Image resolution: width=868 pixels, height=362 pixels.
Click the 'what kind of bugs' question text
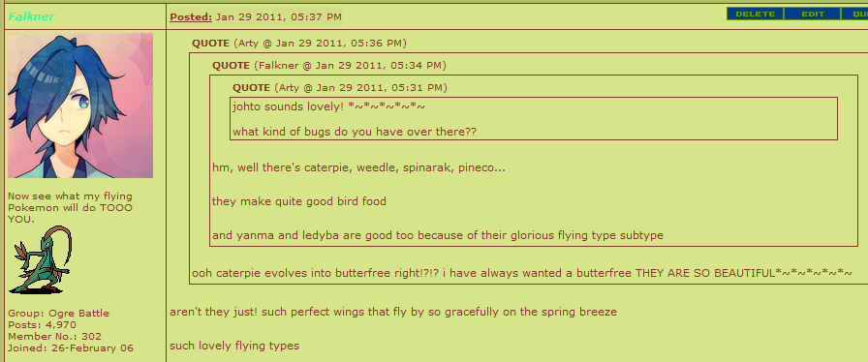(355, 133)
